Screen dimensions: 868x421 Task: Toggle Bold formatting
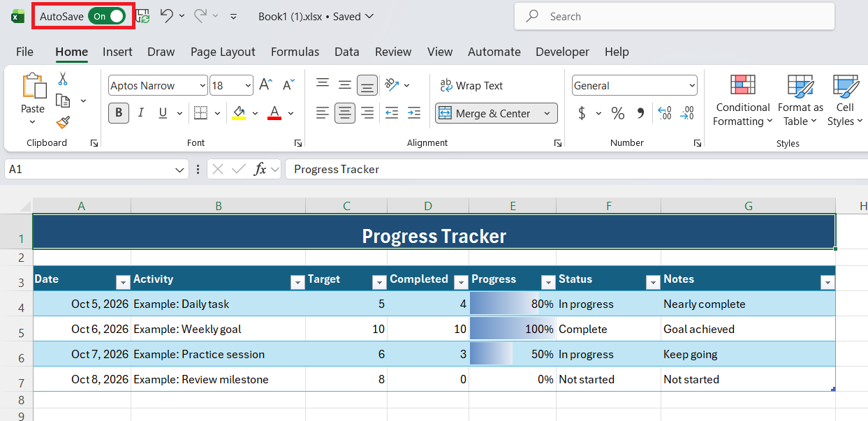point(118,112)
